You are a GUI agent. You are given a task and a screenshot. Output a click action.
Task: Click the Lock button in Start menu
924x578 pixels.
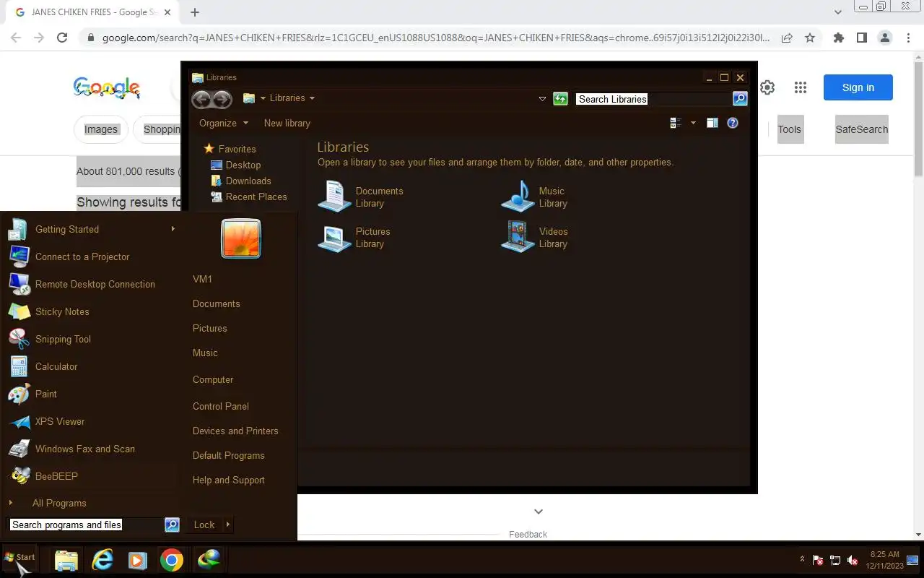point(204,525)
